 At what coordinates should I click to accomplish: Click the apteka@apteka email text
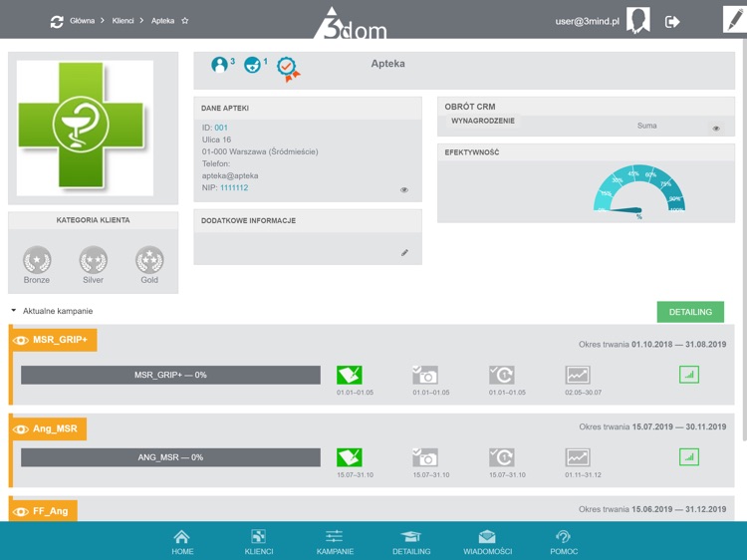pos(230,175)
